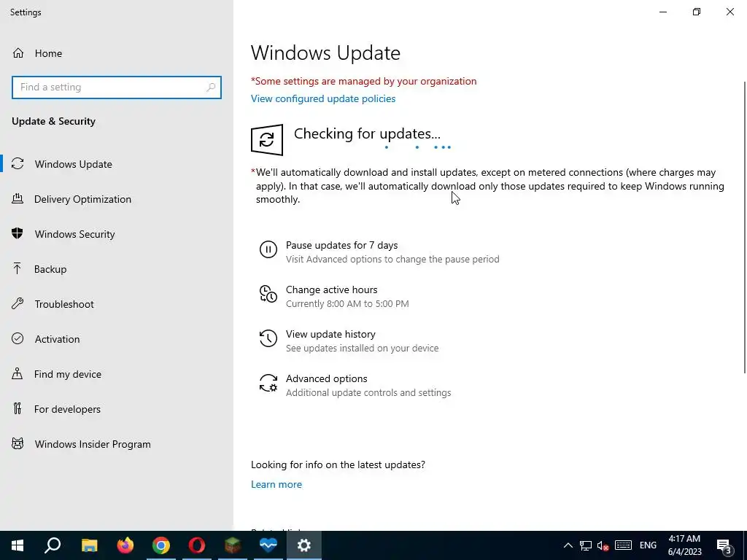
Task: Click the taskbar clock showing 4:17 AM
Action: coord(684,545)
